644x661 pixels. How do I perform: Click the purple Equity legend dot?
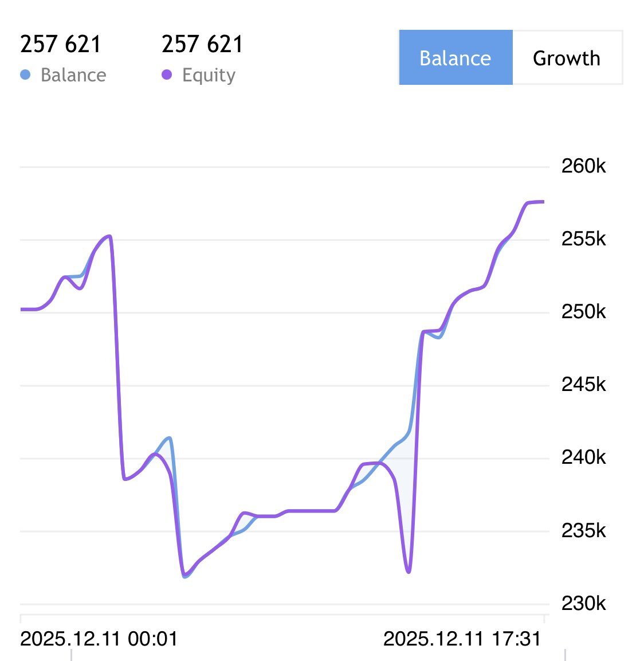[x=167, y=75]
